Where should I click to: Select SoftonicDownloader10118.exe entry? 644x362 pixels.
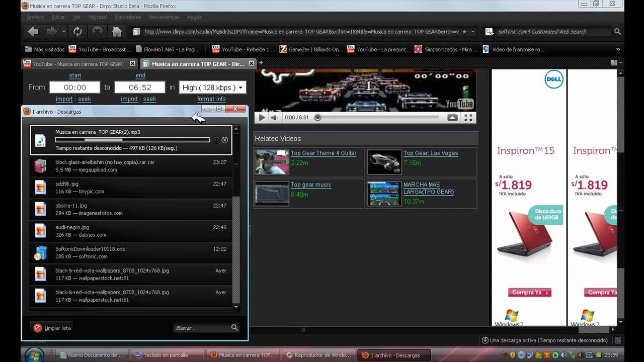click(x=131, y=252)
